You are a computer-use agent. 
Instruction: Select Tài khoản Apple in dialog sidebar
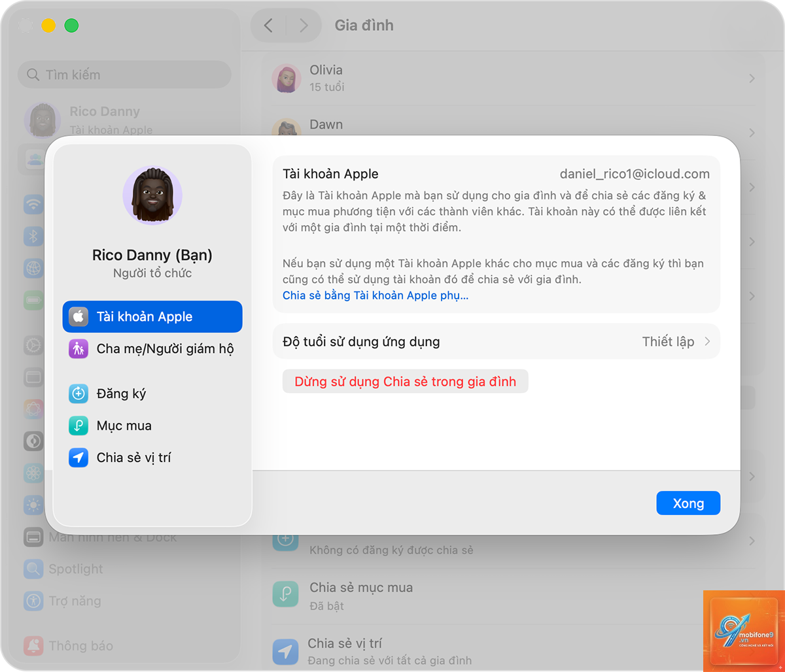tap(152, 316)
